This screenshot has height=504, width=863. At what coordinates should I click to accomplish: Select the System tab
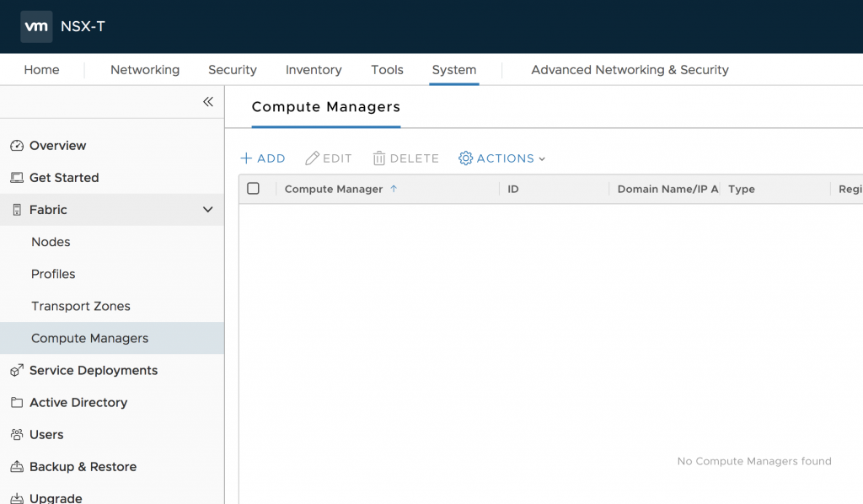[454, 70]
